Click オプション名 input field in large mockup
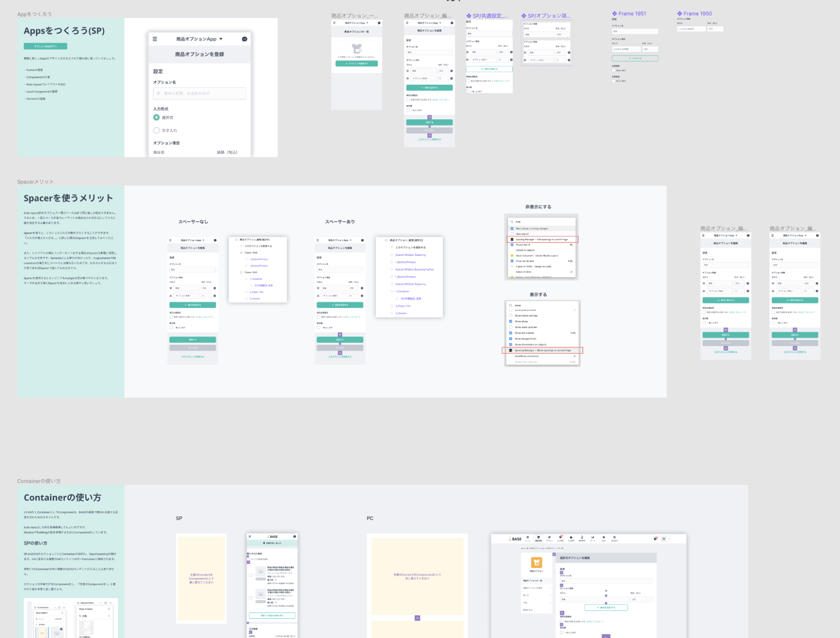Viewport: 840px width, 638px height. (200, 93)
